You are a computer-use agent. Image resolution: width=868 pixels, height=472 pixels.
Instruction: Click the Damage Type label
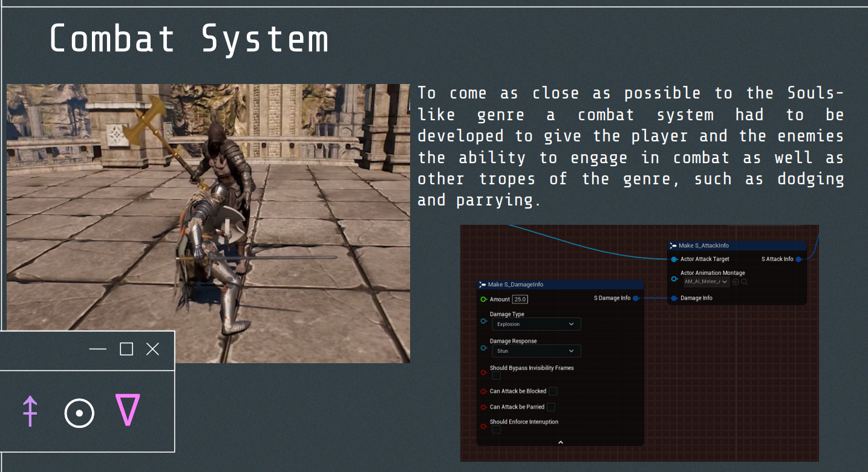pos(507,314)
